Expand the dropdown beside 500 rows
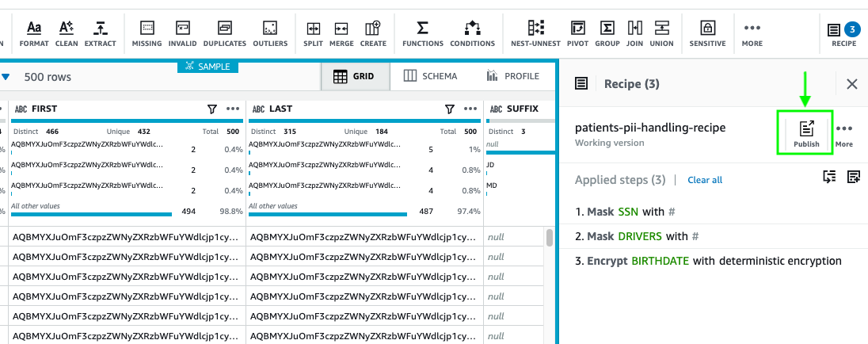868x344 pixels. coord(5,77)
